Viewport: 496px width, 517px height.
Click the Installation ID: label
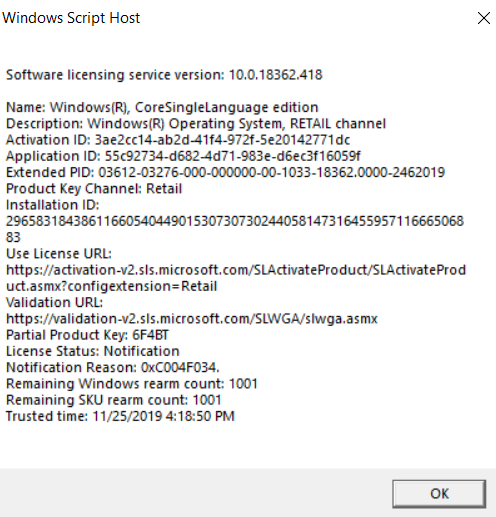(x=53, y=205)
